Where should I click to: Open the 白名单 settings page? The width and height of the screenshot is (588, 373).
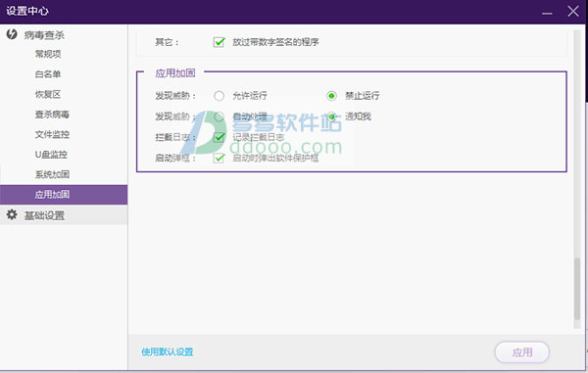pos(48,74)
